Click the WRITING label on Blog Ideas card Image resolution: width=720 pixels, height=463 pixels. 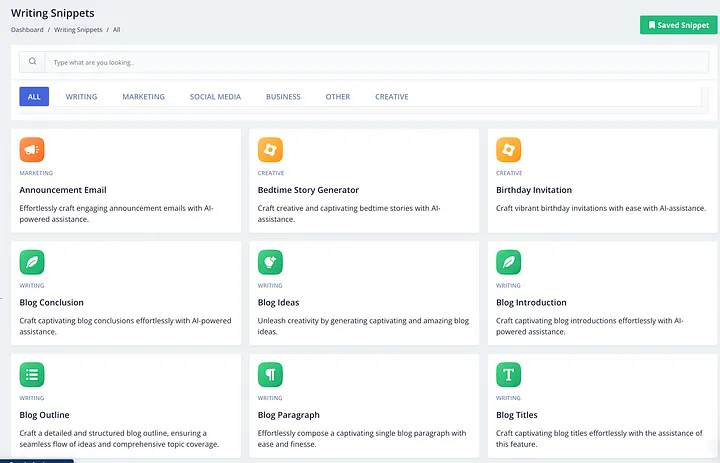(x=270, y=286)
